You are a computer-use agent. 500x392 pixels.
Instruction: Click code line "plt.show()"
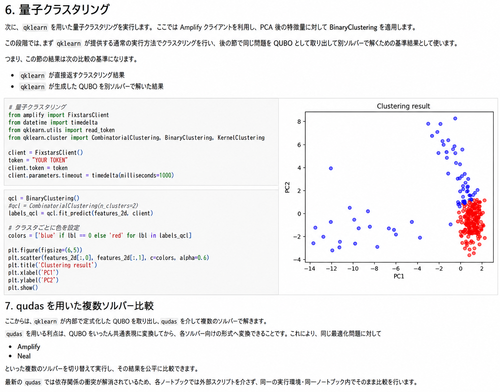[23, 287]
